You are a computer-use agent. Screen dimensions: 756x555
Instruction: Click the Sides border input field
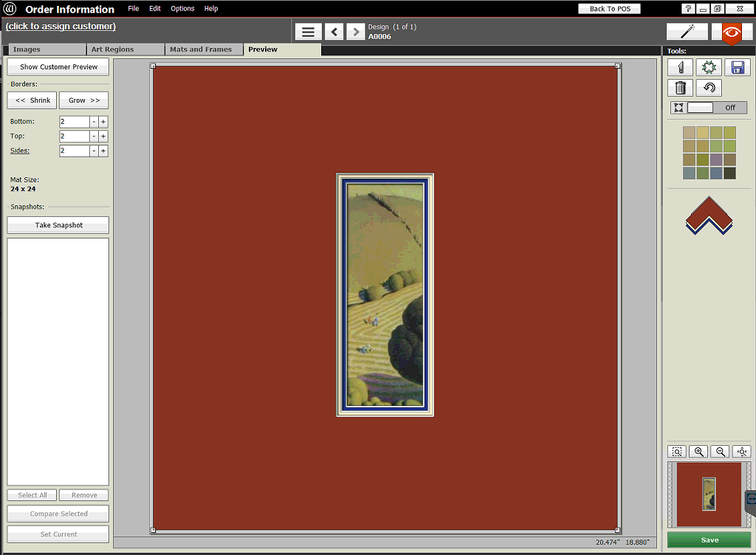pyautogui.click(x=75, y=151)
